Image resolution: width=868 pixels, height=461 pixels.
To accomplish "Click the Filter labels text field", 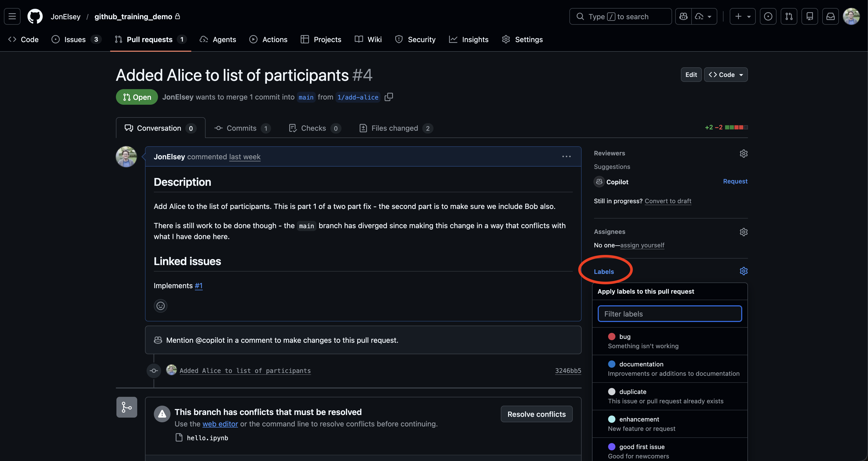I will pyautogui.click(x=669, y=314).
